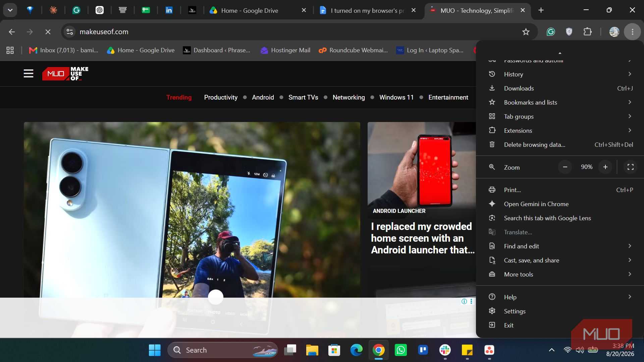Open the Productivity category
The image size is (644, 362).
[221, 97]
